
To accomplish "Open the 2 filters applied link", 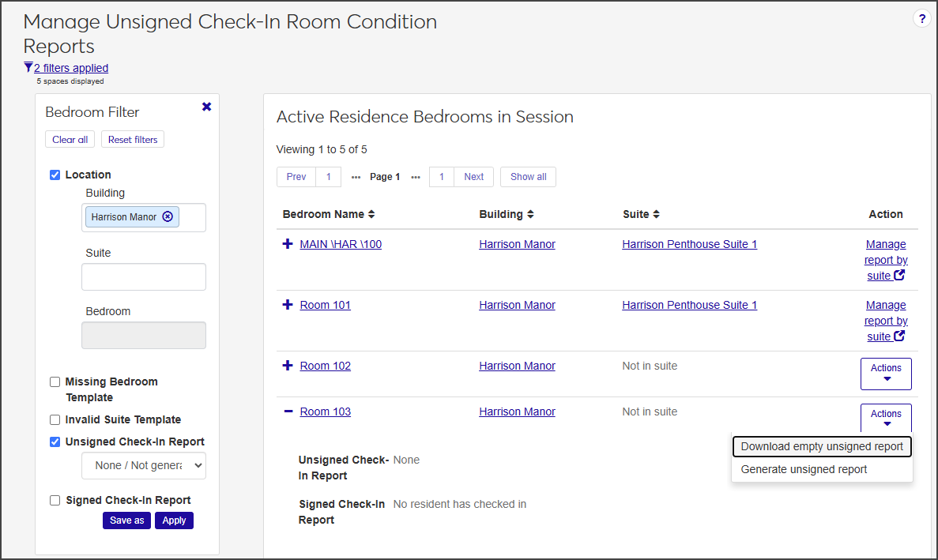I will [x=71, y=68].
